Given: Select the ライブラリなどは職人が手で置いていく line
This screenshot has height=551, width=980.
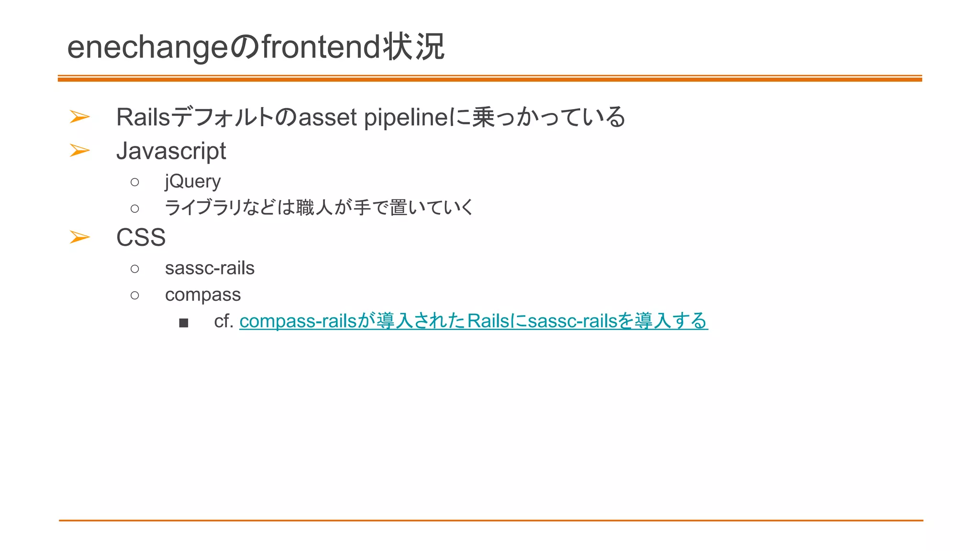Looking at the screenshot, I should click(x=319, y=208).
